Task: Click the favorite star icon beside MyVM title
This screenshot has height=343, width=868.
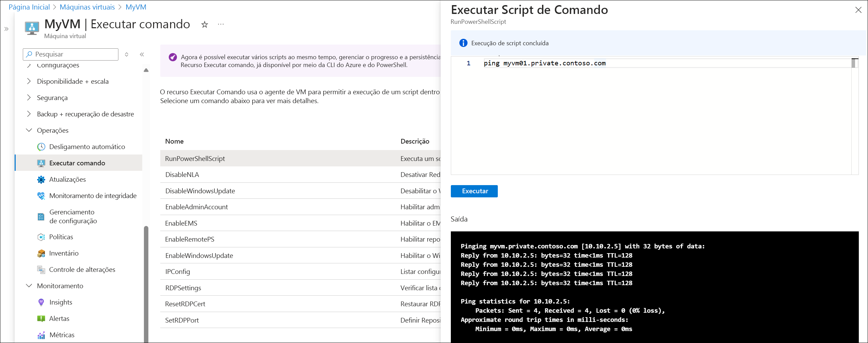Action: pos(204,24)
